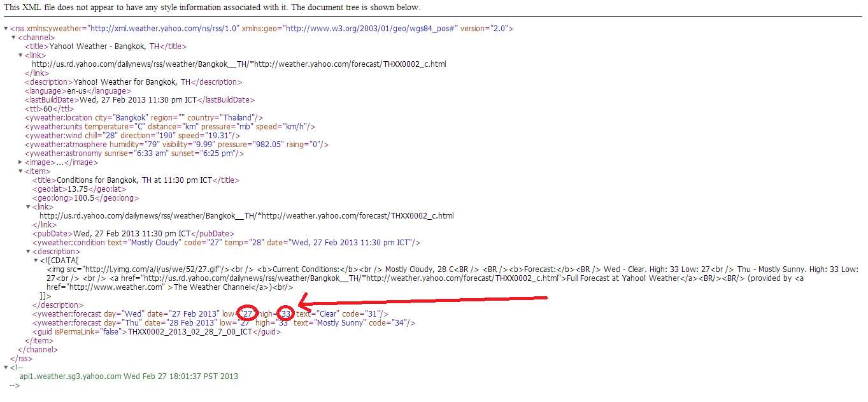Click the closing </item> tag
The width and height of the screenshot is (868, 402).
(x=40, y=341)
